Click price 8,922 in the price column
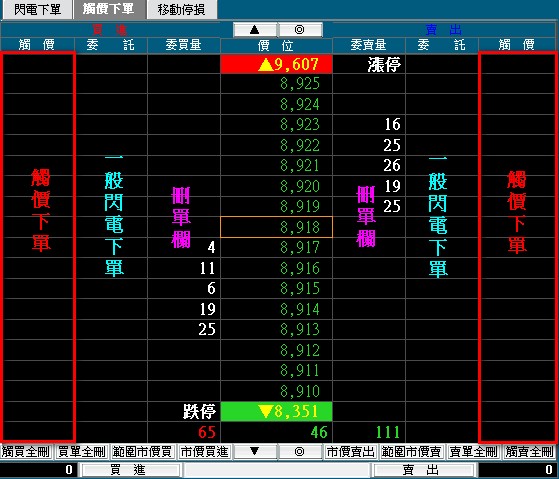The image size is (559, 479). coord(276,145)
